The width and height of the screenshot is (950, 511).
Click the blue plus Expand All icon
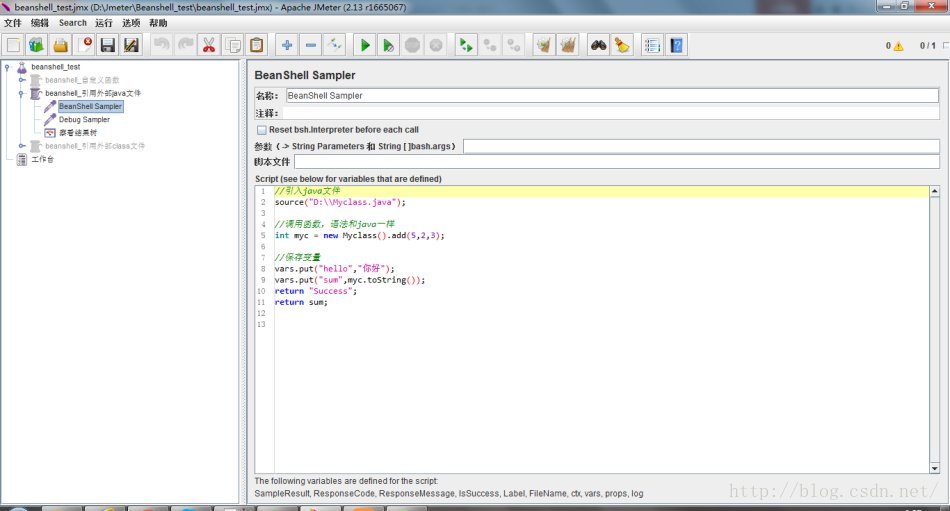[x=287, y=45]
